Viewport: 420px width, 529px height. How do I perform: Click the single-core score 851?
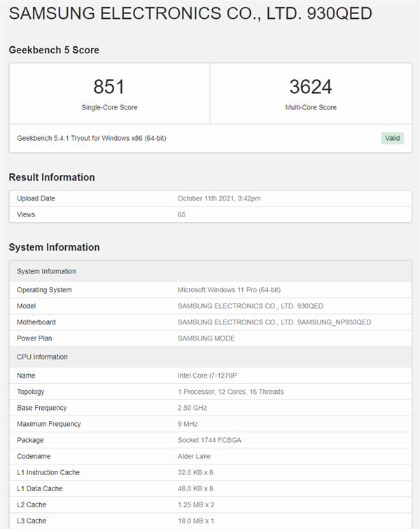109,87
